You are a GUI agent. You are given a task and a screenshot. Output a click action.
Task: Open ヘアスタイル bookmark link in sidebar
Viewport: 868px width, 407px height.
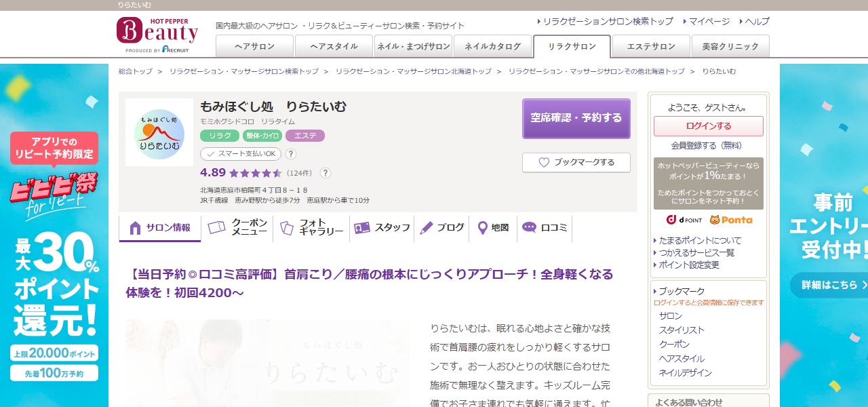tap(682, 359)
